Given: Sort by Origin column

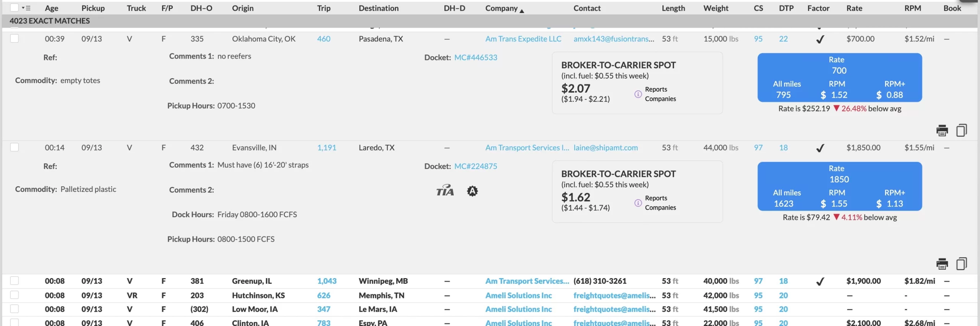Looking at the screenshot, I should [x=243, y=8].
